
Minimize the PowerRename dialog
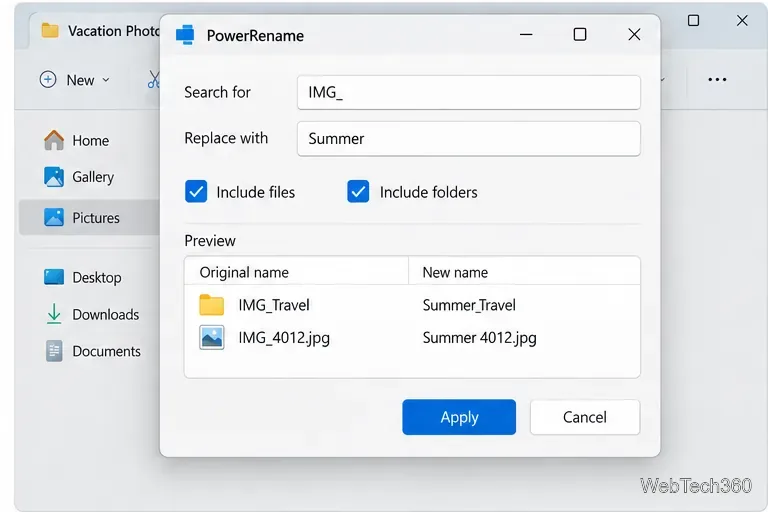click(x=526, y=34)
